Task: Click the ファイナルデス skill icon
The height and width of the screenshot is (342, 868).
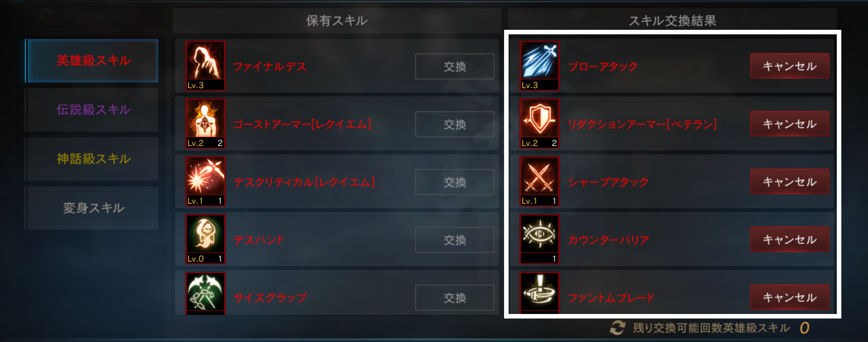Action: pyautogui.click(x=205, y=66)
